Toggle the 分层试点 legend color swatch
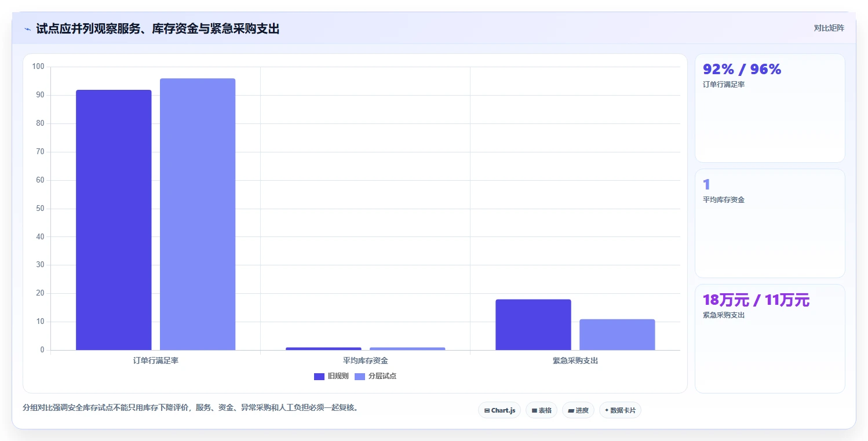The width and height of the screenshot is (868, 441). [x=360, y=377]
